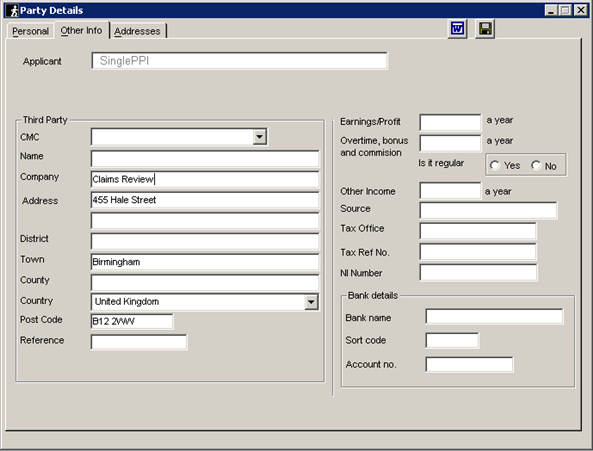Click the Earnings/Profit label
The width and height of the screenshot is (593, 451).
[370, 121]
